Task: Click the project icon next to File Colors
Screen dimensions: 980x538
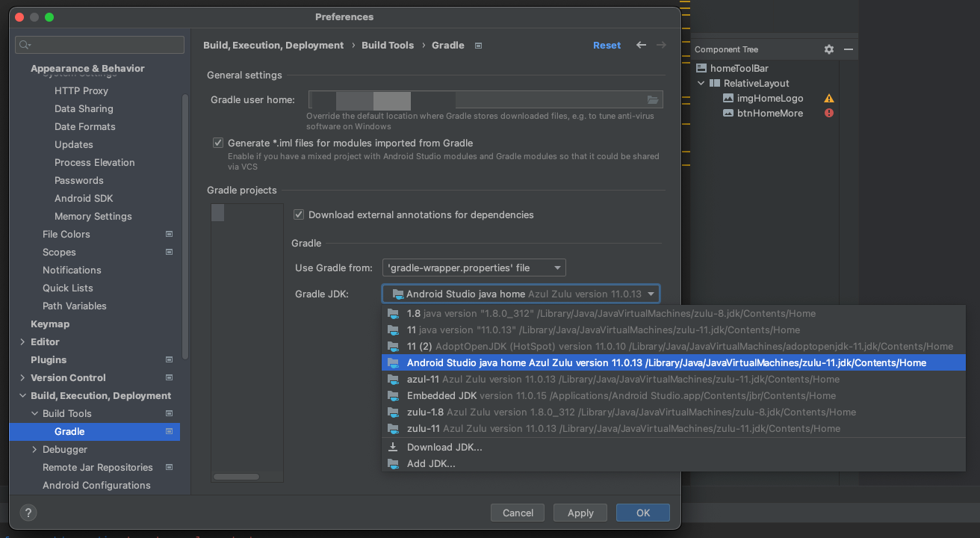Action: pyautogui.click(x=169, y=235)
